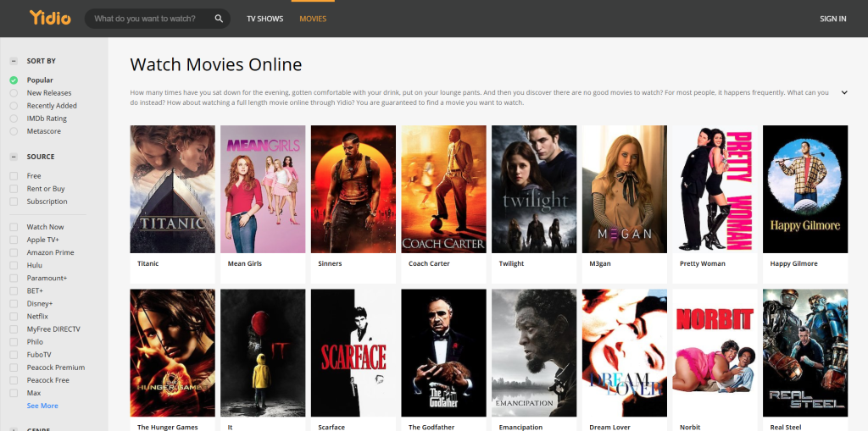The width and height of the screenshot is (868, 431).
Task: Check the Free source checkbox
Action: point(14,176)
